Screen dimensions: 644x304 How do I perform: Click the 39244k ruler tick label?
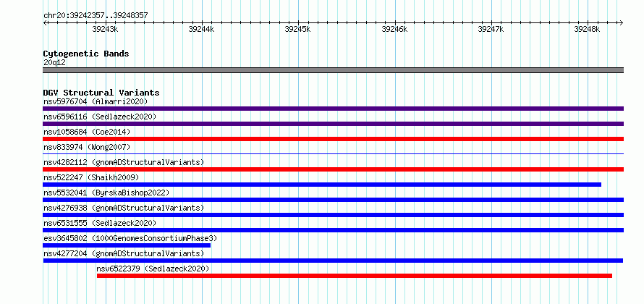tap(201, 30)
